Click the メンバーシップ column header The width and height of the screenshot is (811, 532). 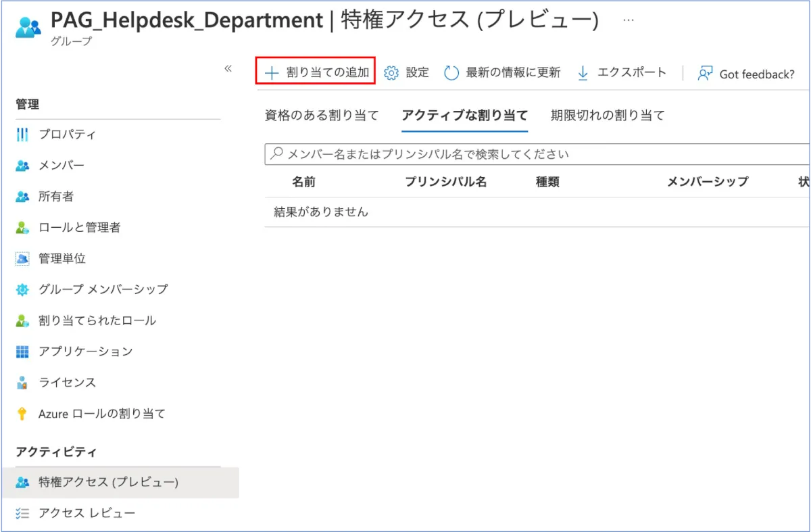(x=708, y=182)
